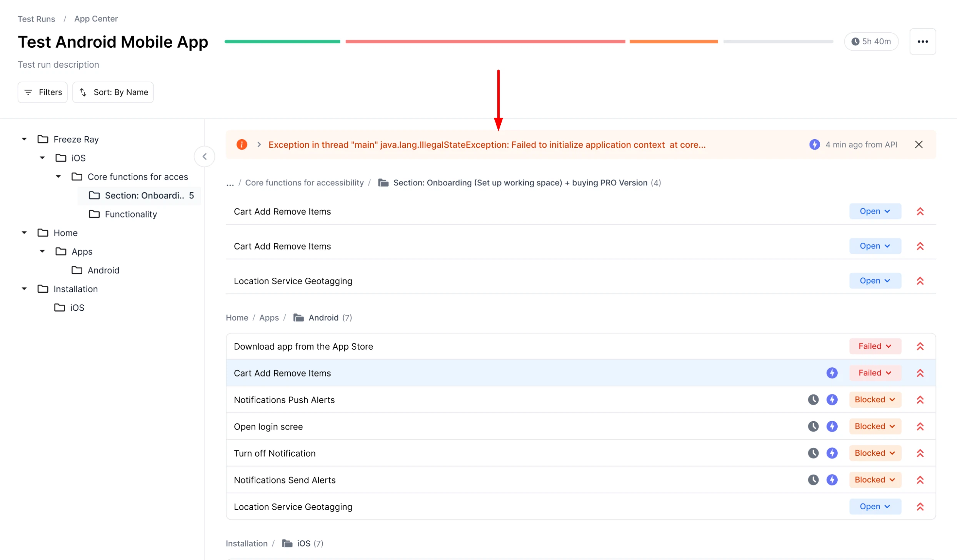This screenshot has height=560, width=957.
Task: Toggle the Freeze Ray folder expanded state
Action: (23, 139)
